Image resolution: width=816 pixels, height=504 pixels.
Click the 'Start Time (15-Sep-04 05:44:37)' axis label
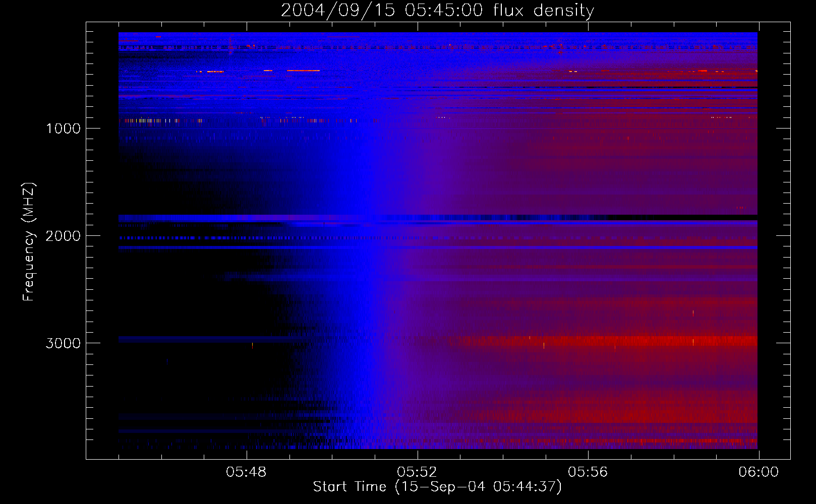[437, 487]
